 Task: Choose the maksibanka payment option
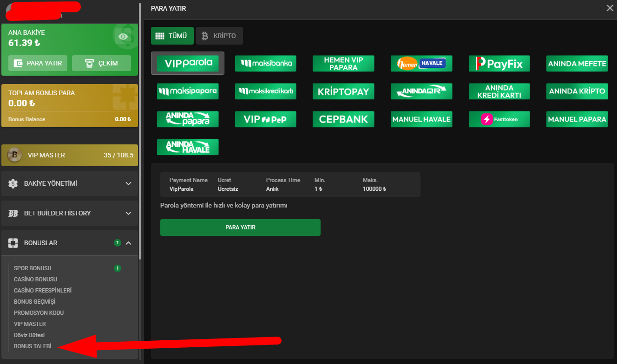click(x=266, y=64)
